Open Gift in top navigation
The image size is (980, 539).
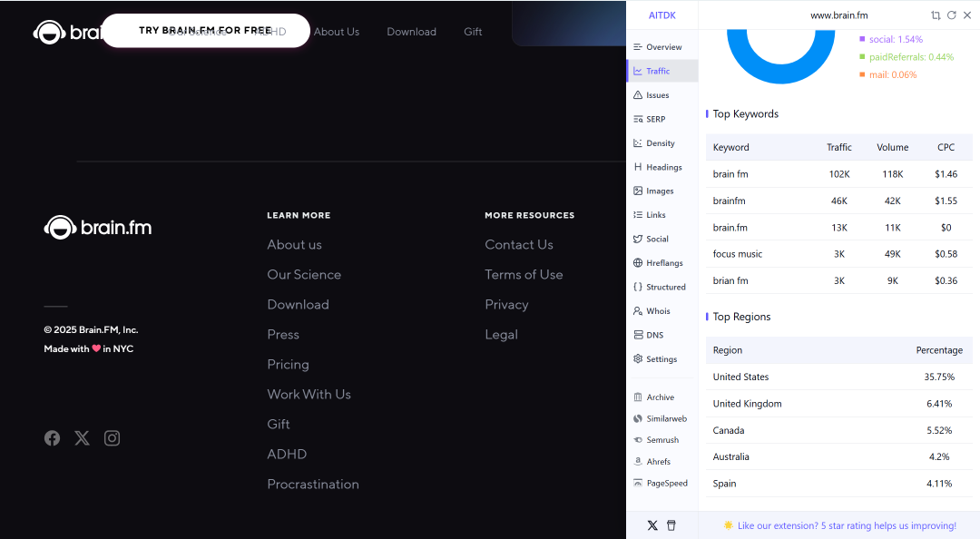click(x=473, y=32)
